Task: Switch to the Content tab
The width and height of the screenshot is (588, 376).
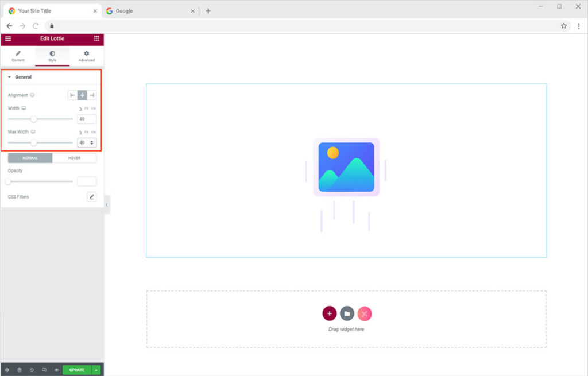Action: pyautogui.click(x=18, y=56)
